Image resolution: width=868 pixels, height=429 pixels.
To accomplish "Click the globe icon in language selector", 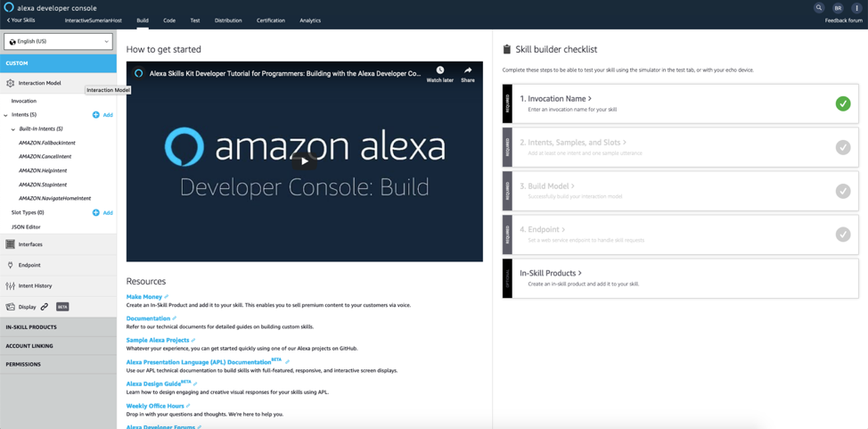I will point(12,42).
